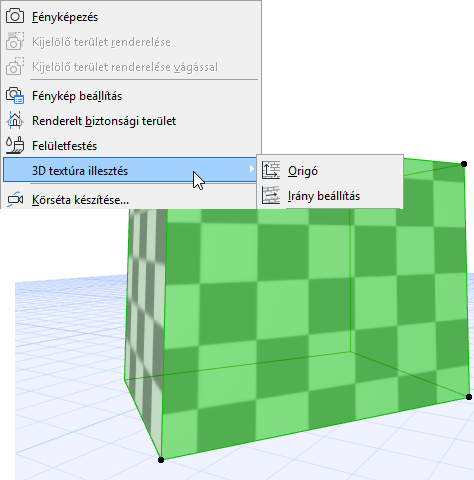Click the Felületfestés paintbrush icon
The image size is (474, 480).
[15, 145]
